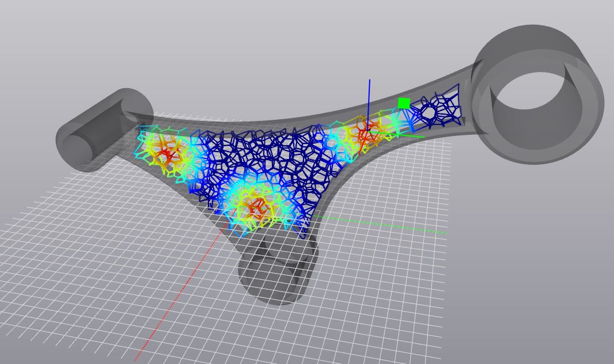Select the small solid cylinder at left end
Image resolution: width=614 pixels, height=364 pixels.
pyautogui.click(x=104, y=130)
